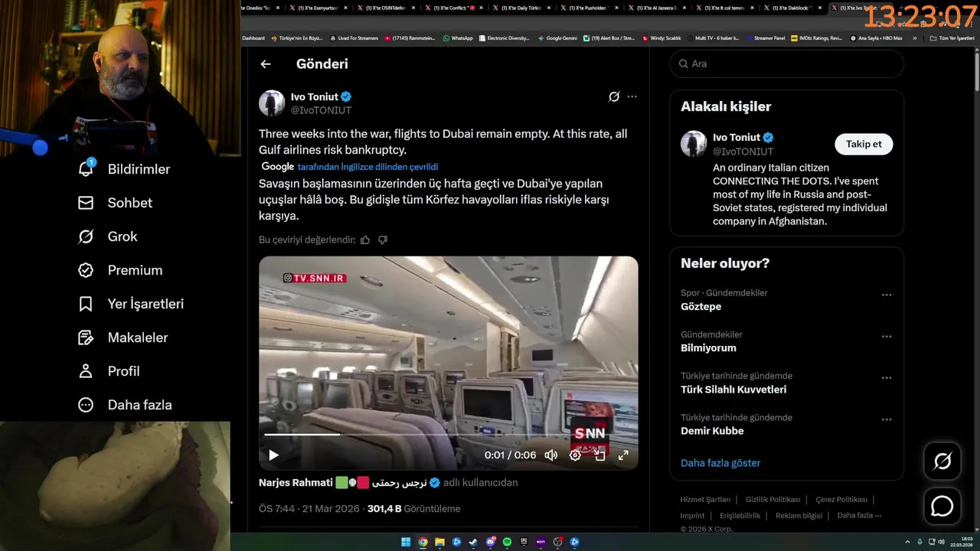
Task: Toggle picture-in-picture on the video
Action: [599, 455]
